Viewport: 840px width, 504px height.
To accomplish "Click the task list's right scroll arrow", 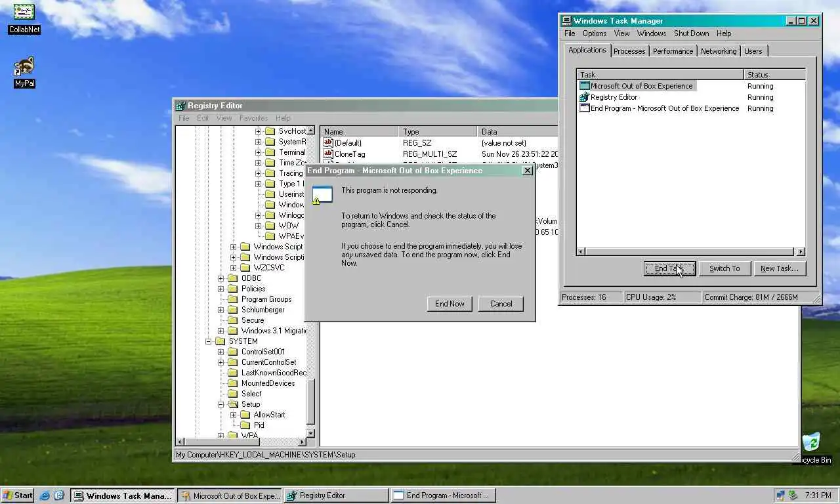I will click(x=800, y=251).
